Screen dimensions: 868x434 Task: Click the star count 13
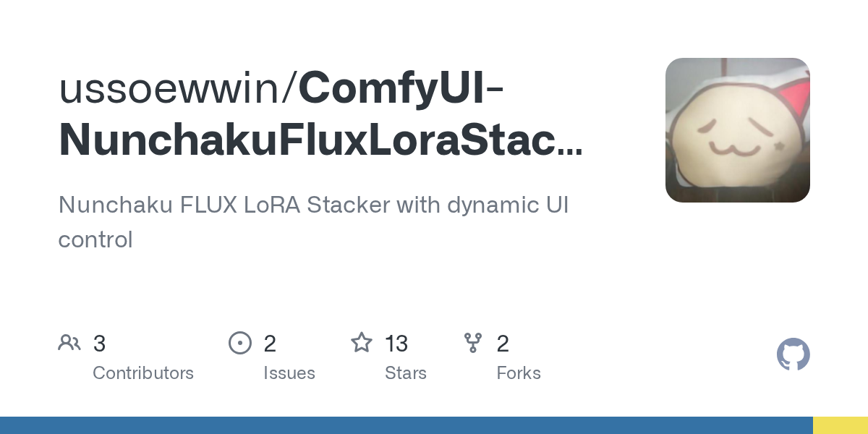396,344
